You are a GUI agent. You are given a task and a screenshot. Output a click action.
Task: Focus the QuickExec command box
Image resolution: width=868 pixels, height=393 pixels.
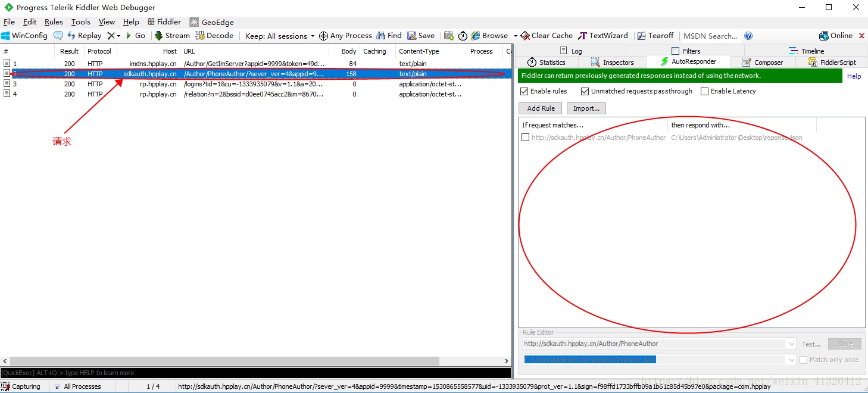[x=255, y=373]
